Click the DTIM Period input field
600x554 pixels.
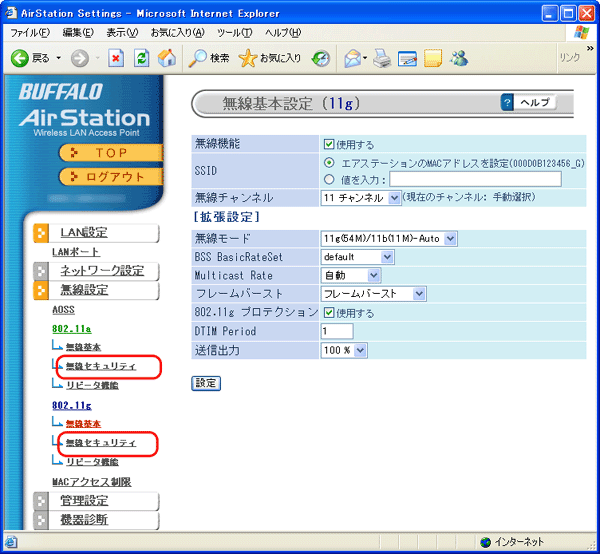click(x=336, y=331)
